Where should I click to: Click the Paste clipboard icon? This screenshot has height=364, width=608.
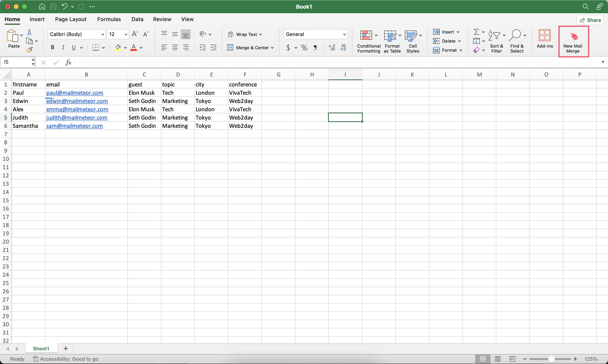(x=12, y=36)
